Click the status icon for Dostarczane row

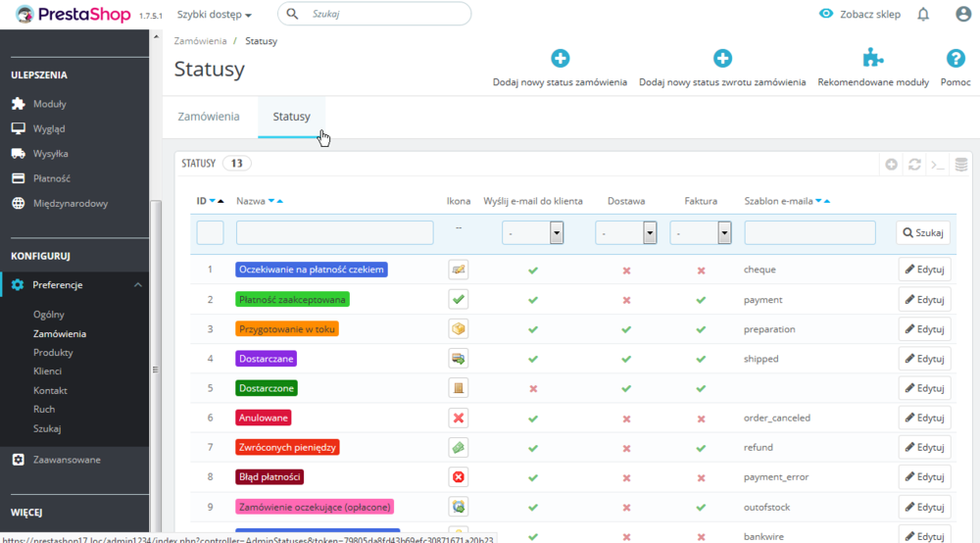pos(458,359)
